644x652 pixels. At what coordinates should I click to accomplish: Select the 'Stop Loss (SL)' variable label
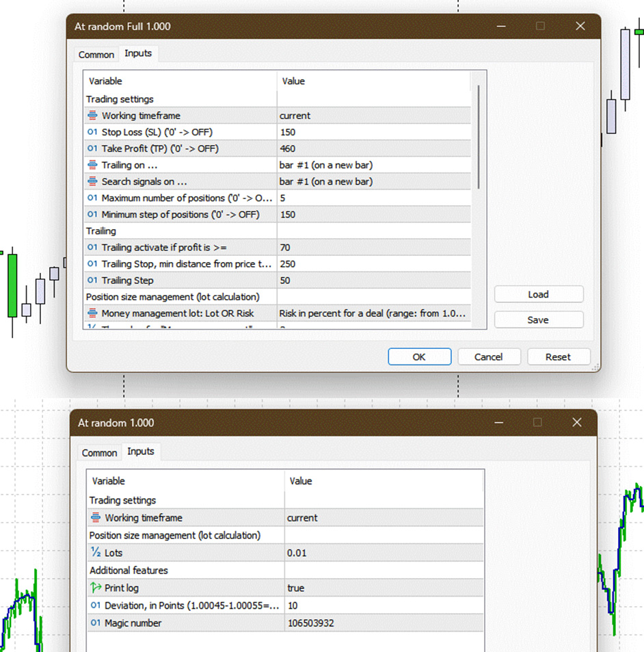coord(157,132)
